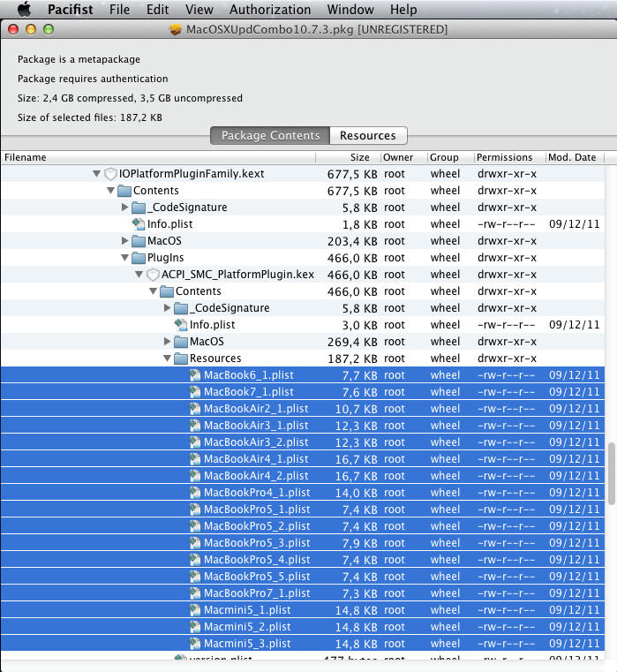Click the plist icon of MacBookAir2_1.plist
The image size is (617, 672).
pos(195,409)
